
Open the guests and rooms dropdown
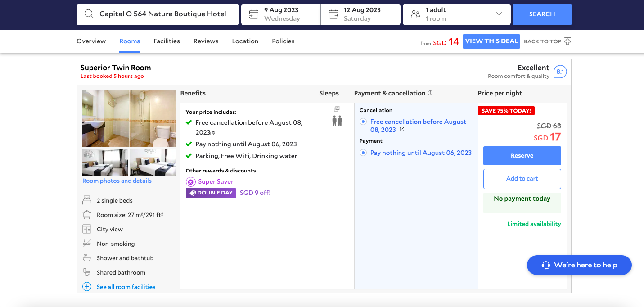tap(457, 14)
